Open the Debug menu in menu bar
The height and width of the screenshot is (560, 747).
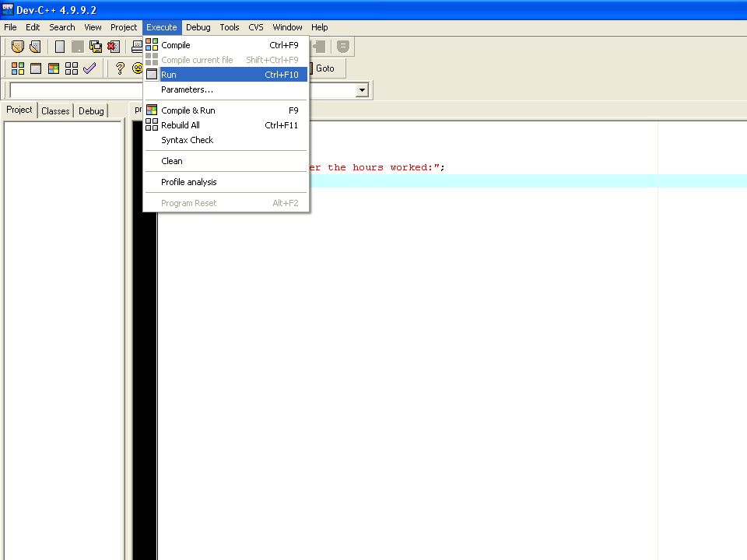(198, 27)
